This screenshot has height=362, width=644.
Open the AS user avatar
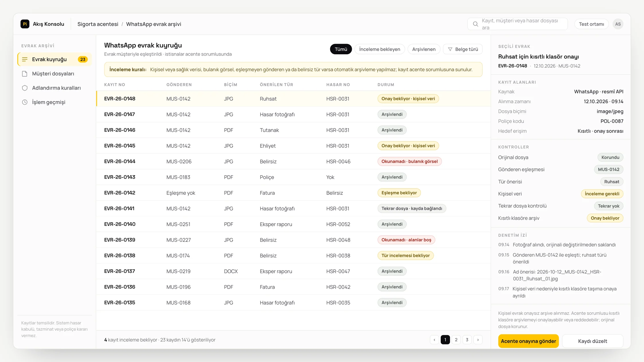click(x=618, y=24)
